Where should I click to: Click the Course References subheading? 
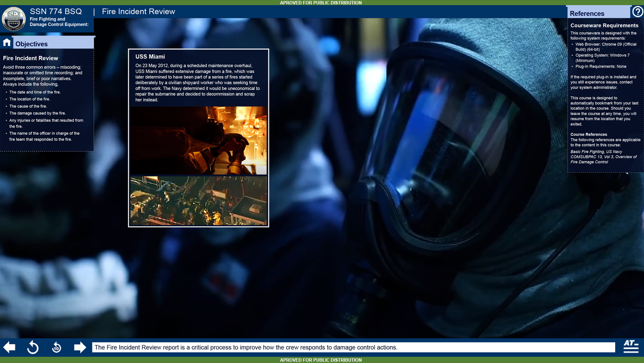589,134
